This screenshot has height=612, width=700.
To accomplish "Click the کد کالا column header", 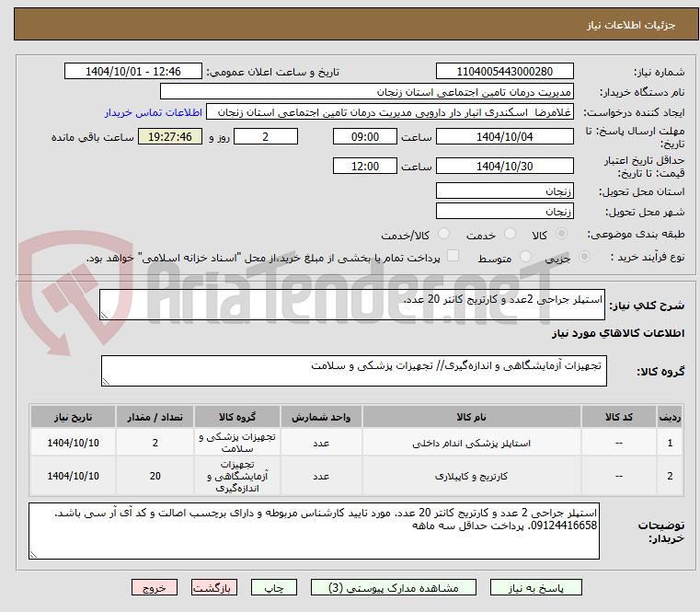I will point(619,417).
